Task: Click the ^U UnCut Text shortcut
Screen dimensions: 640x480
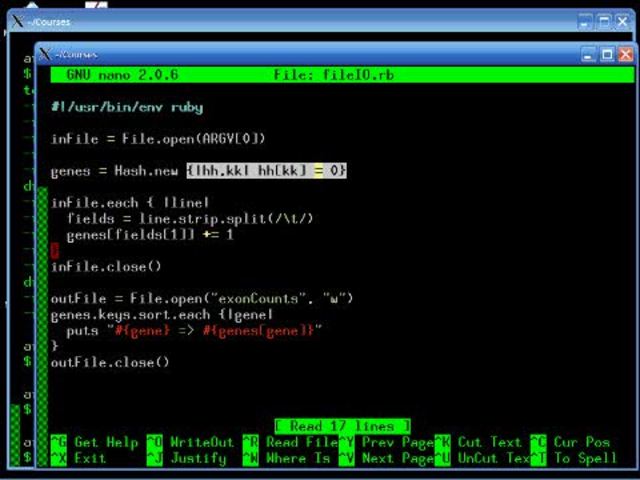Action: tap(482, 458)
